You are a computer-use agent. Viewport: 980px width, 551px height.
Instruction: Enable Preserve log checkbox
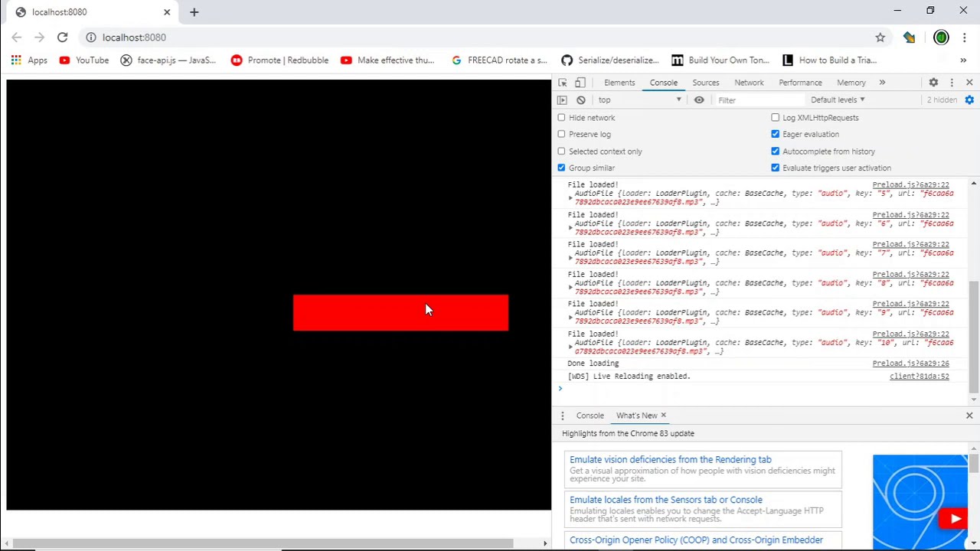coord(561,135)
